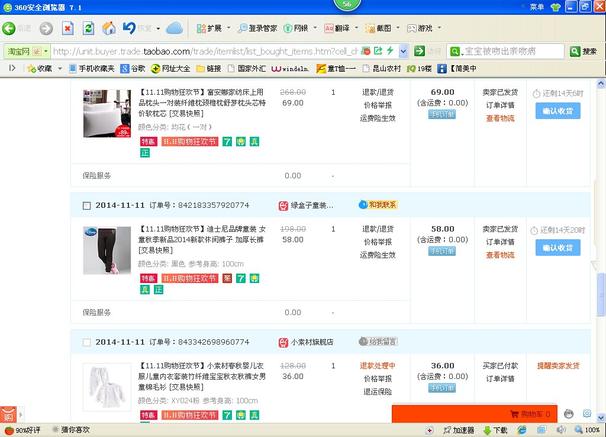Open the 收藏 favorites star
The image size is (606, 437).
click(39, 69)
